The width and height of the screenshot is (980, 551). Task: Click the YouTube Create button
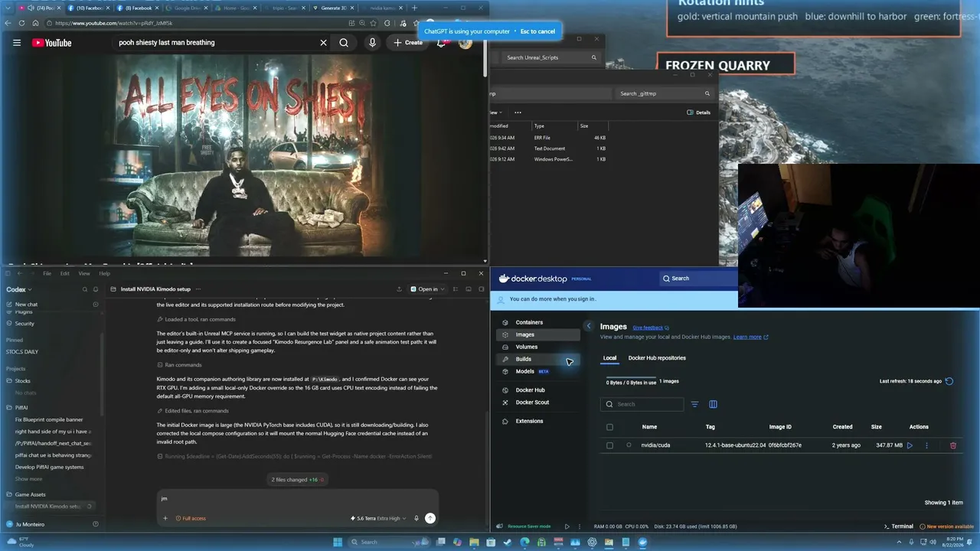[x=409, y=43]
